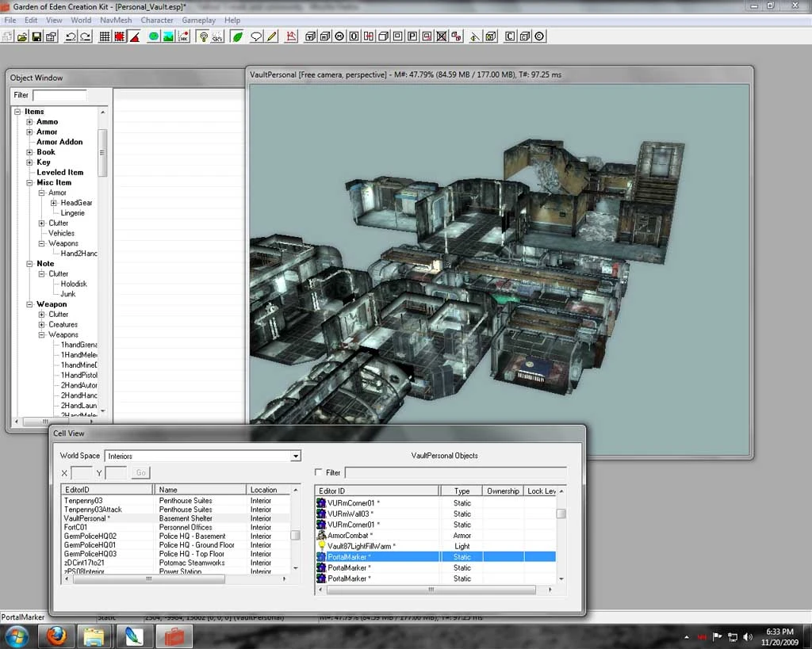
Task: Open the World Space Interiors dropdown
Action: click(295, 456)
